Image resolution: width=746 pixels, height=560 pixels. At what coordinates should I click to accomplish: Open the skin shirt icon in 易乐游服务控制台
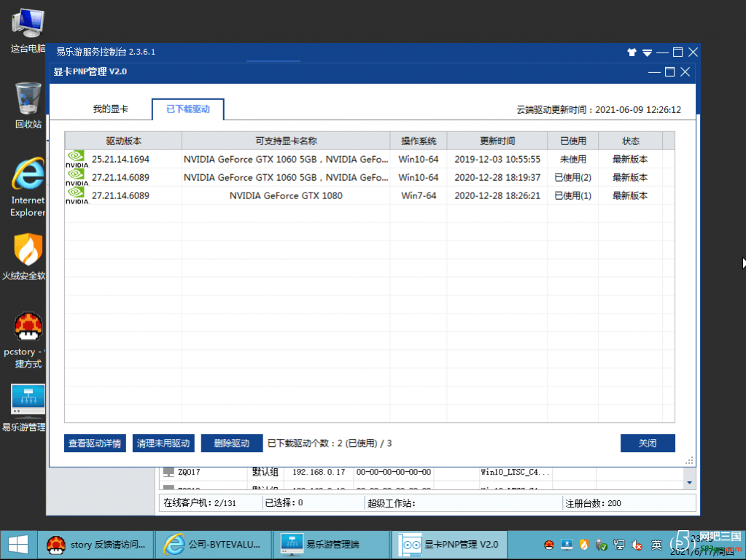(x=632, y=52)
